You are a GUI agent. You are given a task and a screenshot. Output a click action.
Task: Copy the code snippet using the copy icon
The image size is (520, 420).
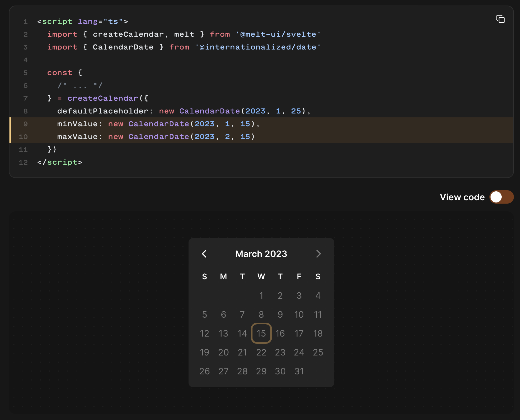point(500,19)
